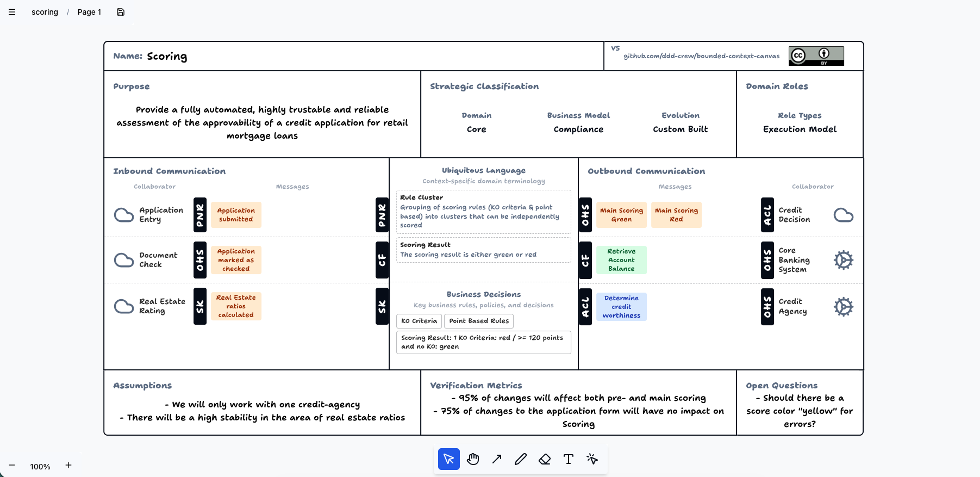The image size is (980, 477).
Task: Click the Core domain value
Action: tap(477, 129)
